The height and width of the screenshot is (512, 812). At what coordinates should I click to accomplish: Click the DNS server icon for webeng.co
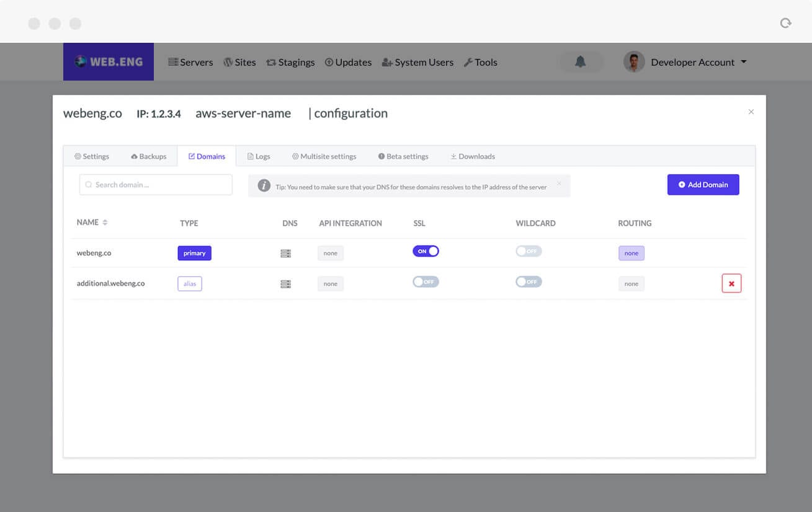(x=285, y=254)
